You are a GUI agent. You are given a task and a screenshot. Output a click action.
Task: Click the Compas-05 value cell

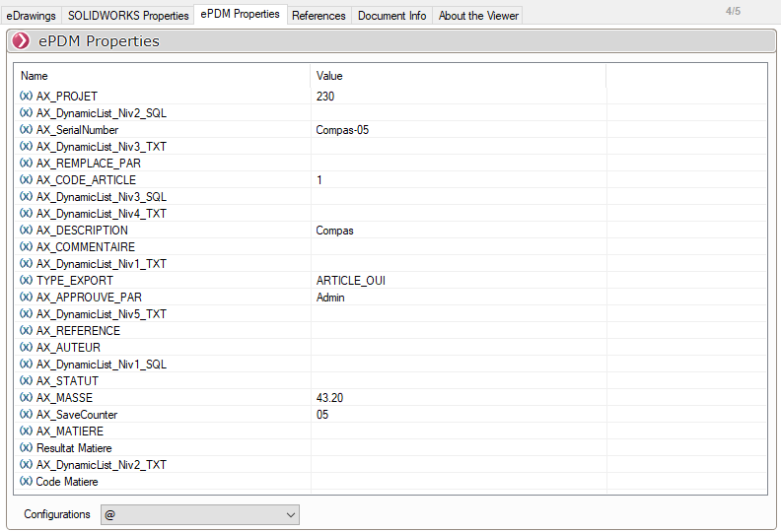pyautogui.click(x=342, y=130)
